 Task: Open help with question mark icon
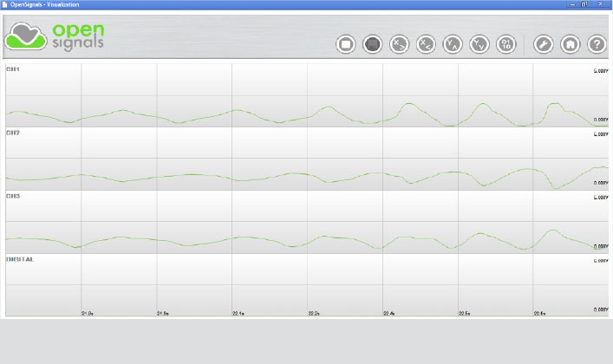coord(597,43)
